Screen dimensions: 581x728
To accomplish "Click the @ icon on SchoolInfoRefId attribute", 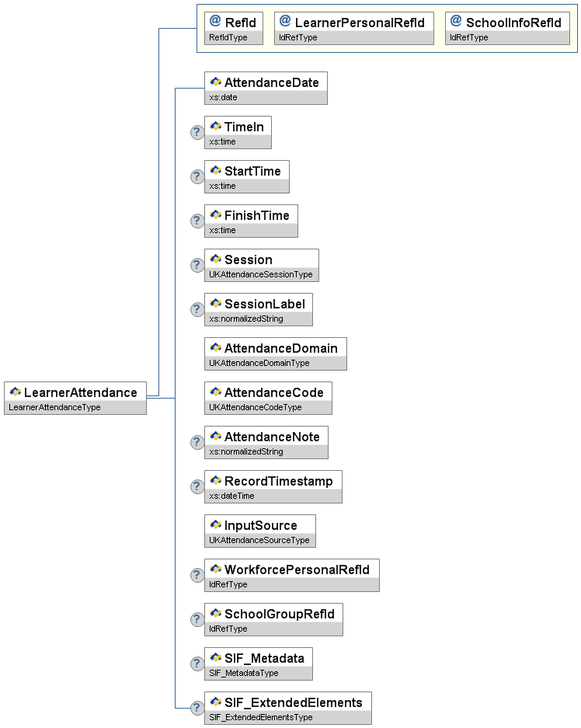I will (x=456, y=22).
